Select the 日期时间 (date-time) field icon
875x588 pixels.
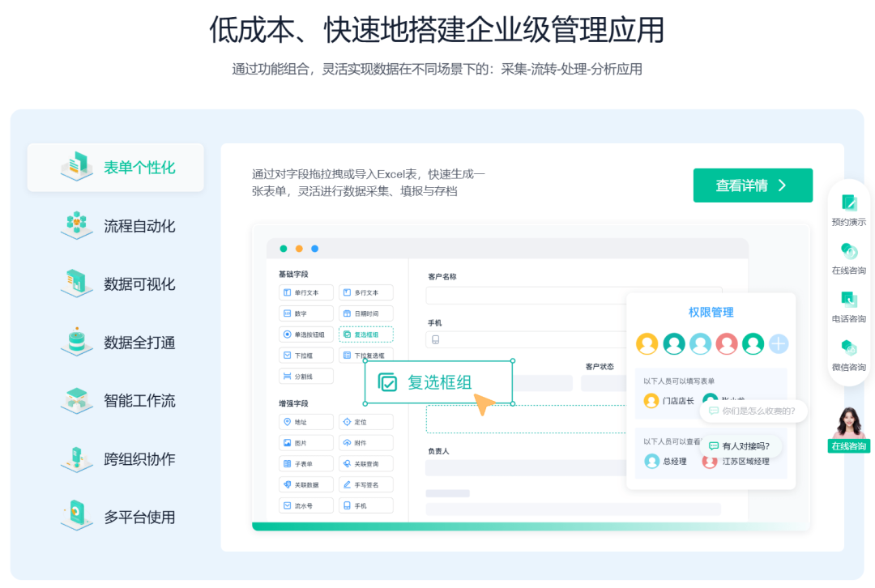coord(366,313)
